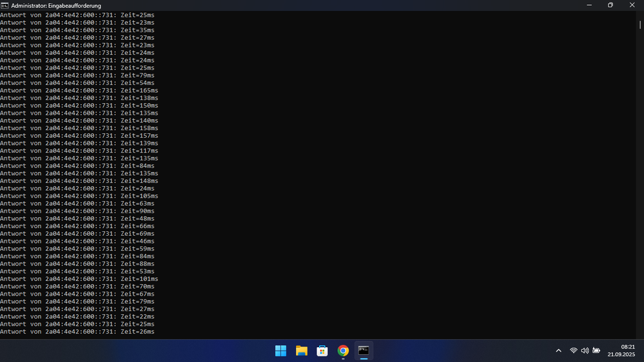The height and width of the screenshot is (362, 644).
Task: Click the line with Zeit=53ms
Action: click(77, 271)
